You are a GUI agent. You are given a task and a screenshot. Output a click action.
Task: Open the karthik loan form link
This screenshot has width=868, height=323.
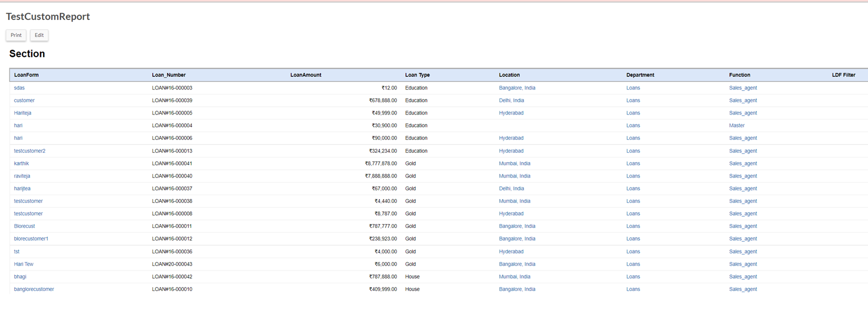(x=22, y=164)
